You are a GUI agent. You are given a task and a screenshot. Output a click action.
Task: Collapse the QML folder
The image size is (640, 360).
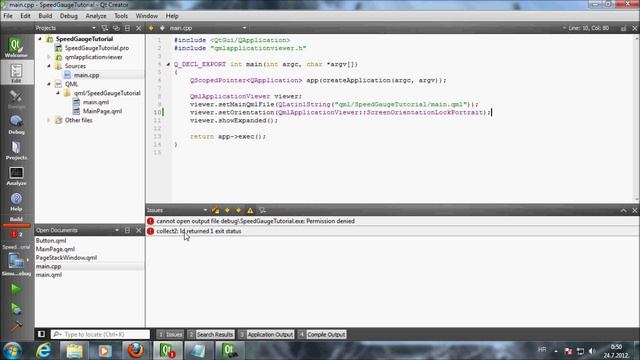(x=49, y=84)
